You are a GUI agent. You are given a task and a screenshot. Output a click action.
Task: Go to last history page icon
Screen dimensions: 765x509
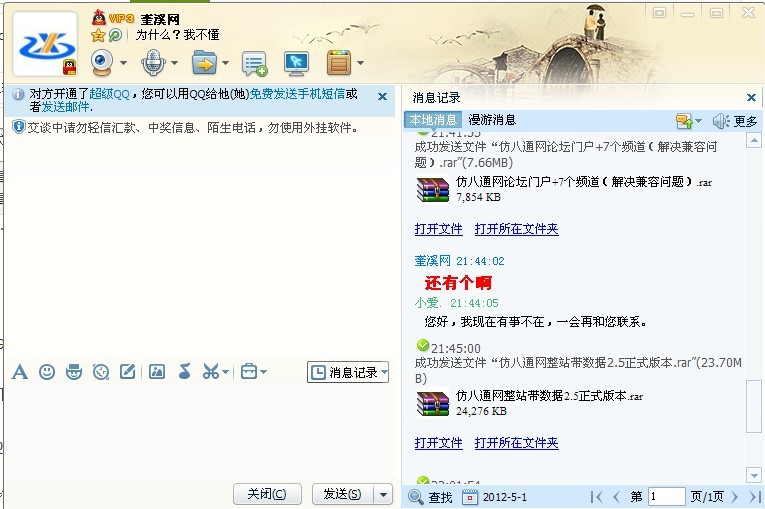click(755, 497)
